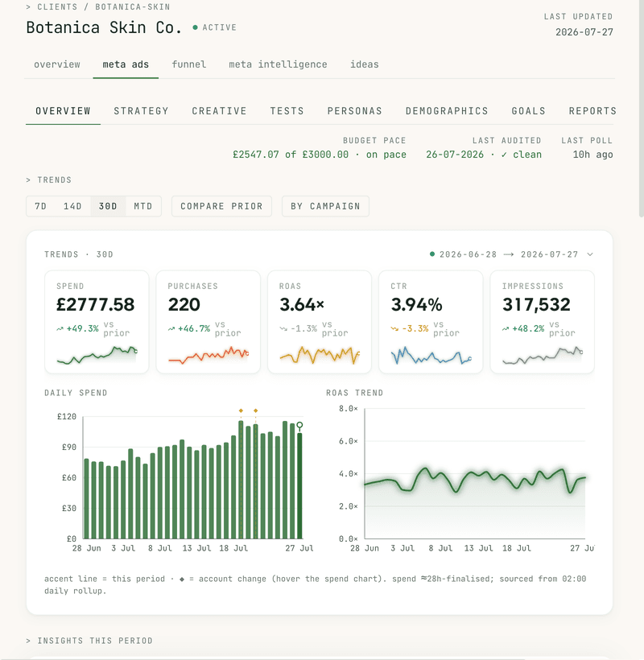Switch to the funnel tab
This screenshot has width=644, height=660.
point(188,64)
